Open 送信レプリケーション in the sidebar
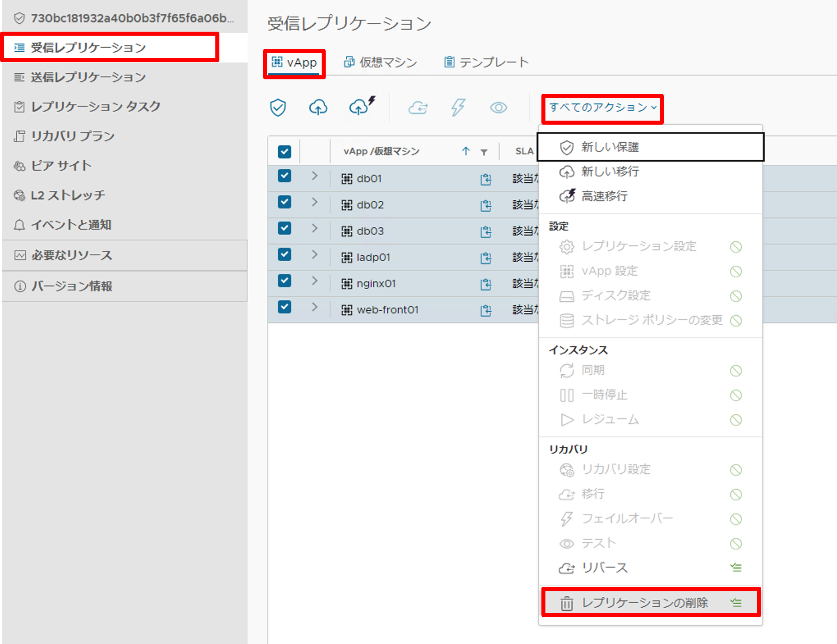Image resolution: width=837 pixels, height=644 pixels. [87, 77]
